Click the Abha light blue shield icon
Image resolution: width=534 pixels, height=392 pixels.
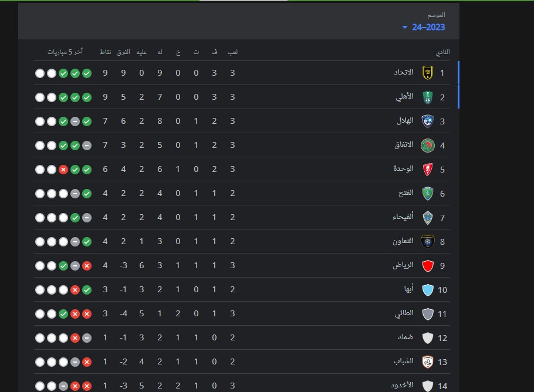pyautogui.click(x=427, y=290)
